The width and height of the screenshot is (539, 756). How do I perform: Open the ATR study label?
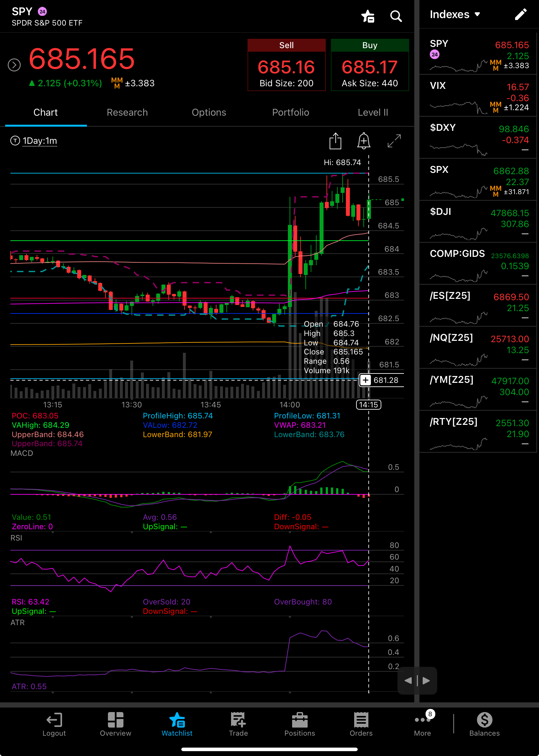coord(17,623)
